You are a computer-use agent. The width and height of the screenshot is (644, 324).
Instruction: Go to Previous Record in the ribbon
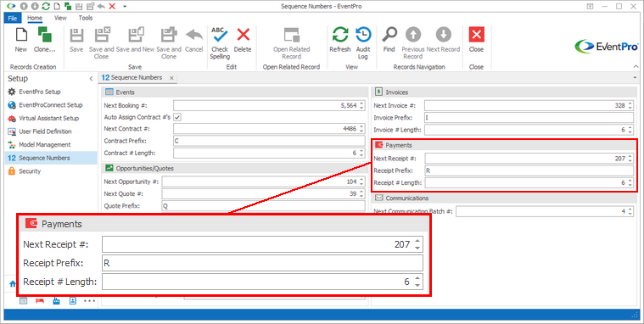(x=412, y=42)
